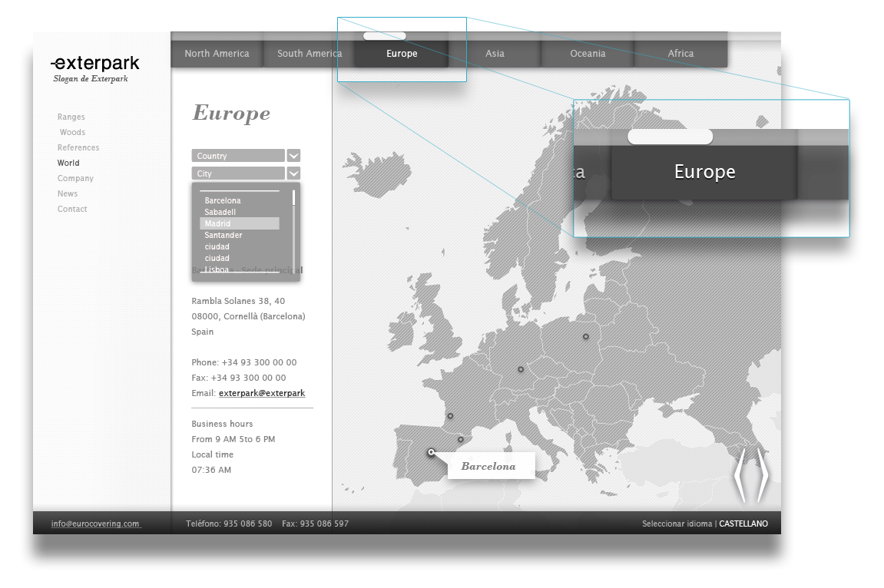This screenshot has width=884, height=588.
Task: Select the CASTELLANO language option
Action: [x=743, y=524]
